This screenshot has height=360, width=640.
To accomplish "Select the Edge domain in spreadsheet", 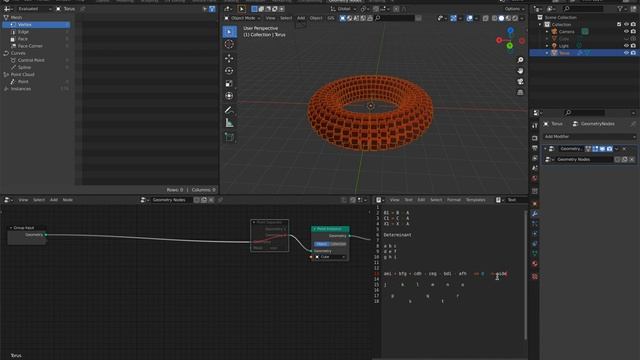I will point(36,32).
